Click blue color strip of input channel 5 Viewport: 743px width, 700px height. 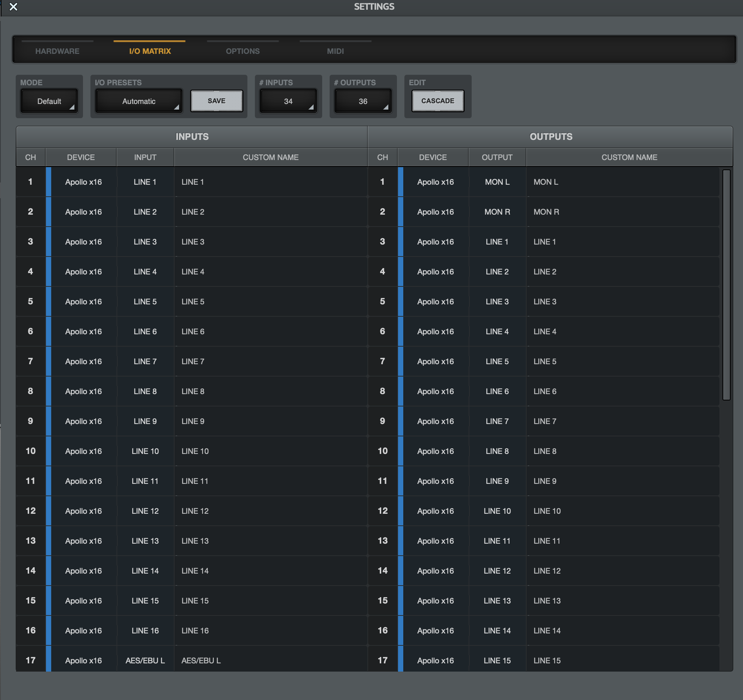[x=49, y=301]
